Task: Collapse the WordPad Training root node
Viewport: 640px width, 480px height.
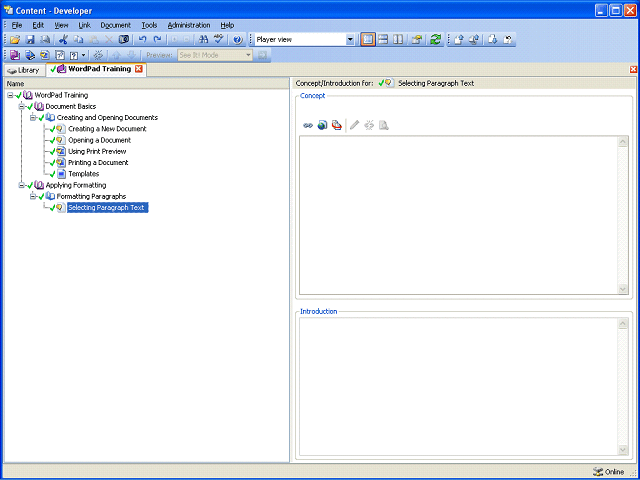Action: [10, 96]
